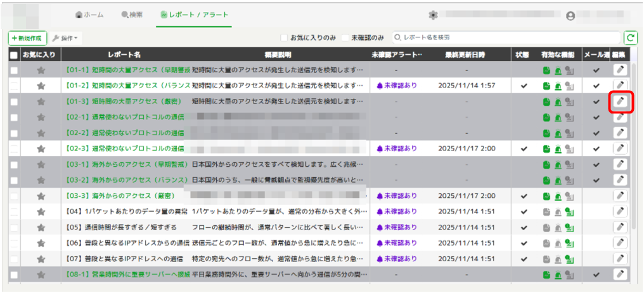Star the 【02-1】通常使わないプロトコルの通信 report
This screenshot has height=293, width=644.
click(x=41, y=117)
